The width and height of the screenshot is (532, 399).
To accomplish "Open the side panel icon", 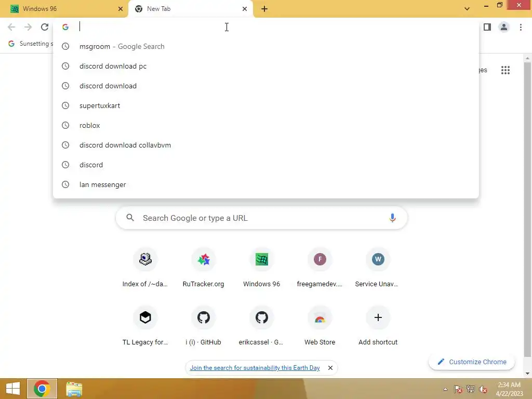I will coord(487,27).
